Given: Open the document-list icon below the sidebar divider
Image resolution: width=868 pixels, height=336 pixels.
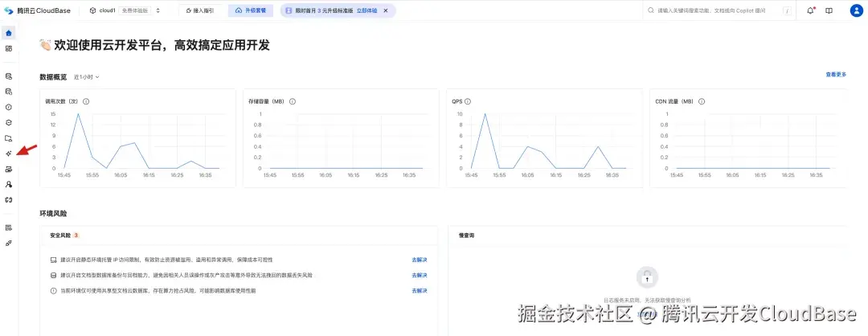Looking at the screenshot, I should coord(8,227).
